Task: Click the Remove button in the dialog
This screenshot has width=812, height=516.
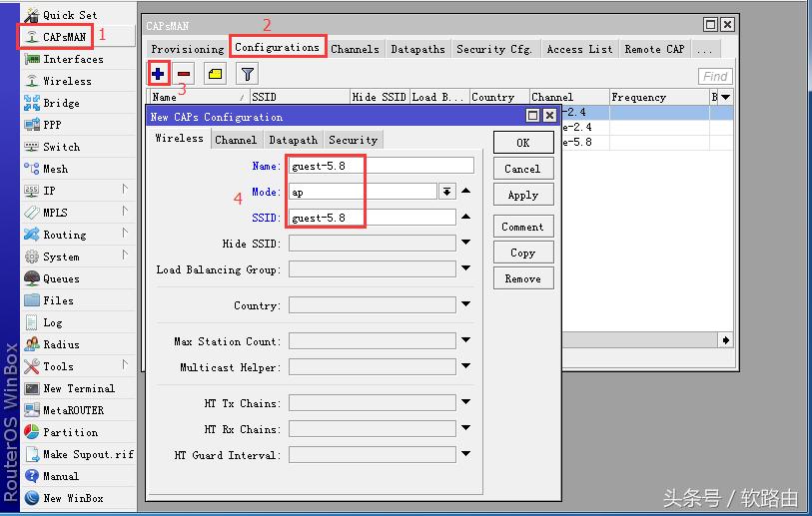Action: click(523, 278)
